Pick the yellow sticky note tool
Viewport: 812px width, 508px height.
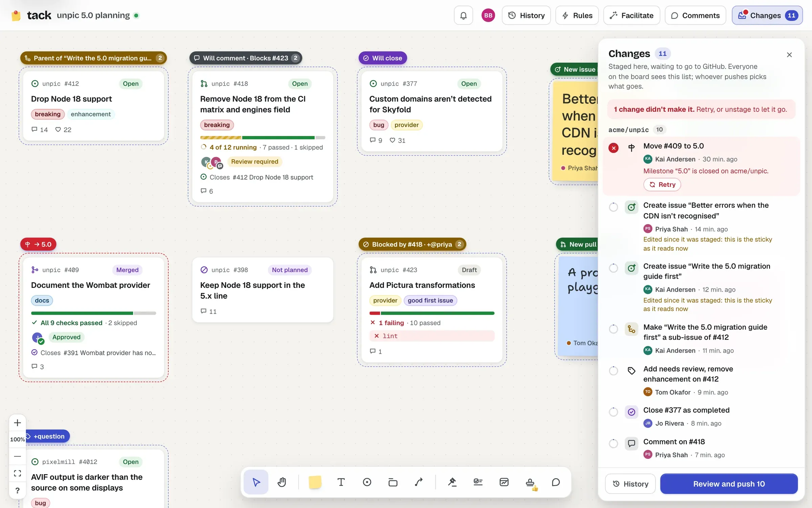click(315, 482)
